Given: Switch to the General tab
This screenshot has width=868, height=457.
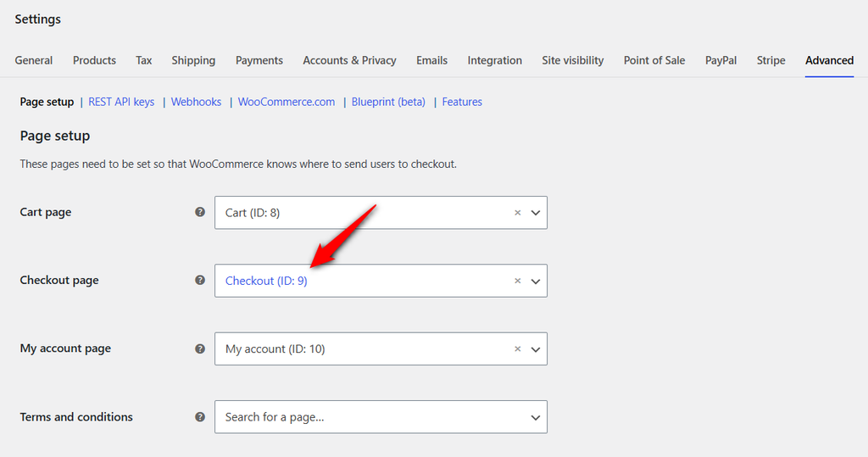Looking at the screenshot, I should tap(34, 60).
